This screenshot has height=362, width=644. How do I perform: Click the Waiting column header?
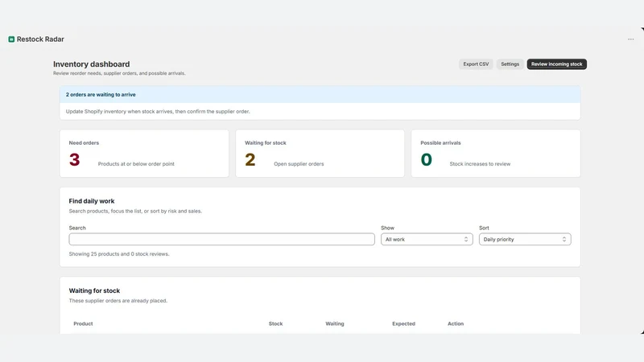tap(335, 324)
